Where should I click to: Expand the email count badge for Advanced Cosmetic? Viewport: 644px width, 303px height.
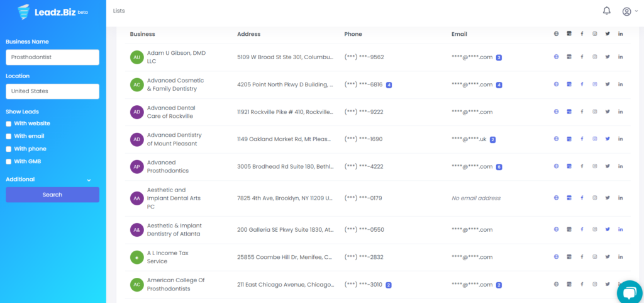click(x=499, y=85)
